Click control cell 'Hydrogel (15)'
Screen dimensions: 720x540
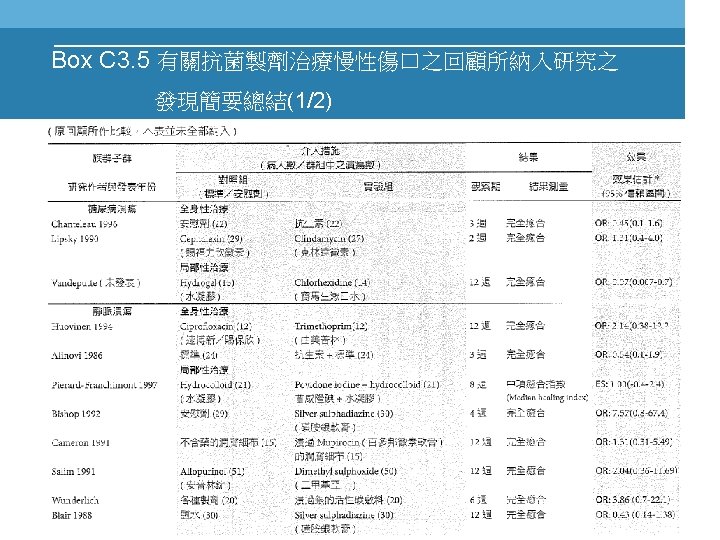(x=207, y=283)
